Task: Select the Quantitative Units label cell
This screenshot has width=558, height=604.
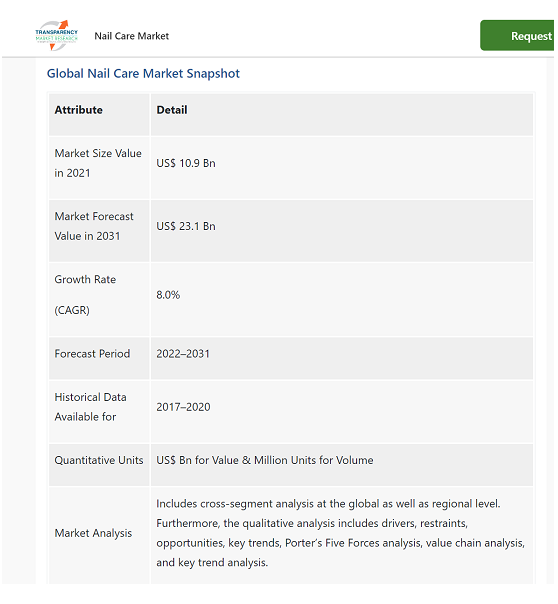Action: click(99, 465)
